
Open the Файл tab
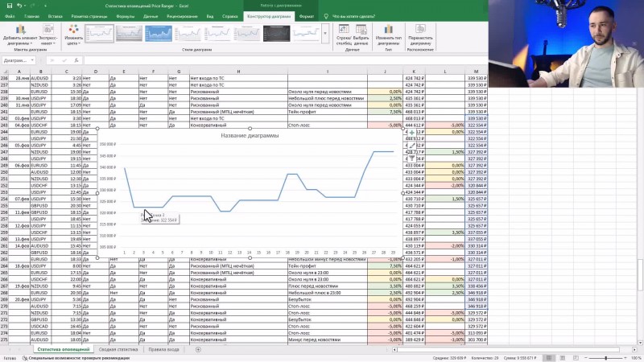point(10,16)
